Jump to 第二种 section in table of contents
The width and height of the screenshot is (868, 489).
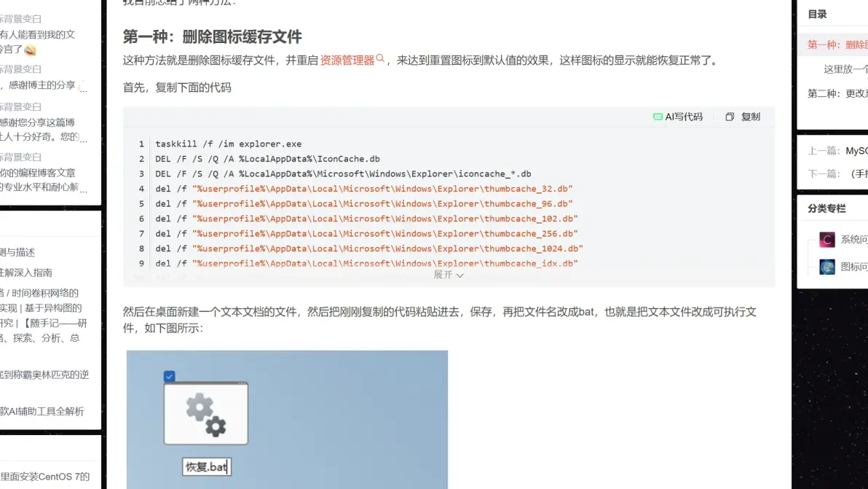[x=837, y=93]
